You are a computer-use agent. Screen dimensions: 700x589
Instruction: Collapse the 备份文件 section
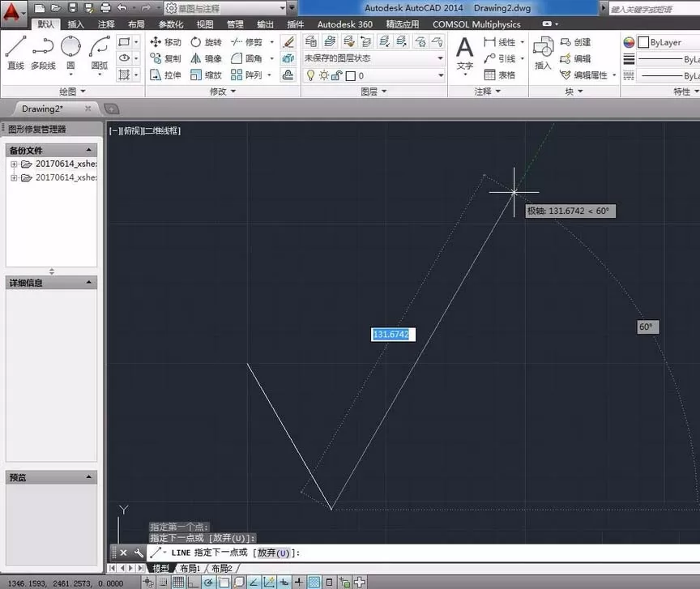click(x=88, y=150)
